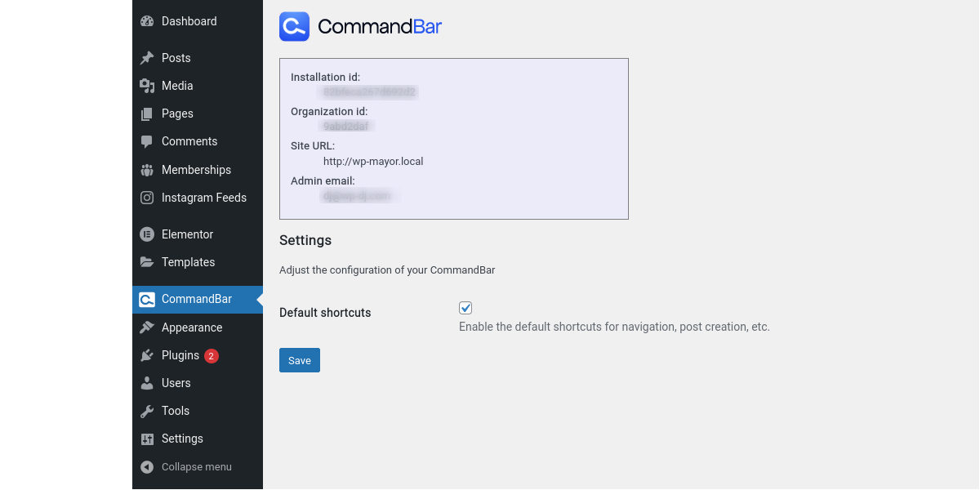This screenshot has width=980, height=490.
Task: Click the Users person icon
Action: click(x=147, y=383)
